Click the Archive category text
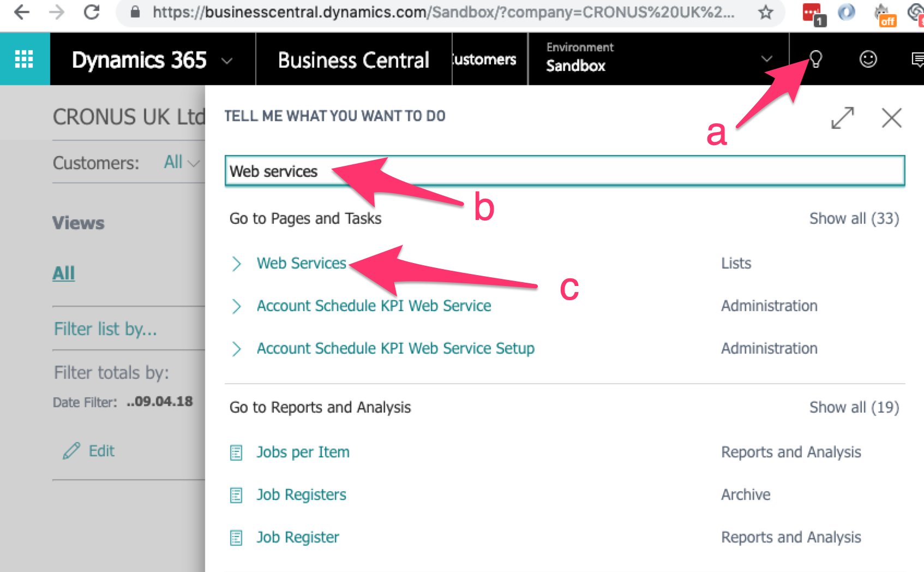924x572 pixels. [746, 494]
